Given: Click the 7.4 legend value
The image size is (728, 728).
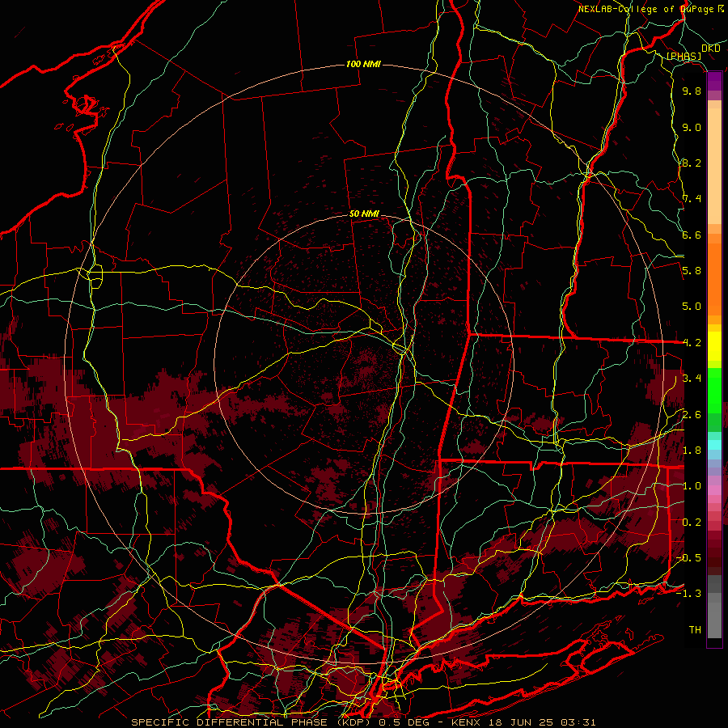Looking at the screenshot, I should coord(692,199).
